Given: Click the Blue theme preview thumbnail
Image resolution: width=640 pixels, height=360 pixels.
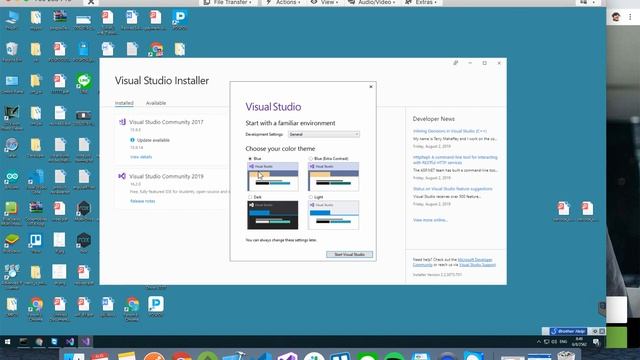Looking at the screenshot, I should point(273,177).
